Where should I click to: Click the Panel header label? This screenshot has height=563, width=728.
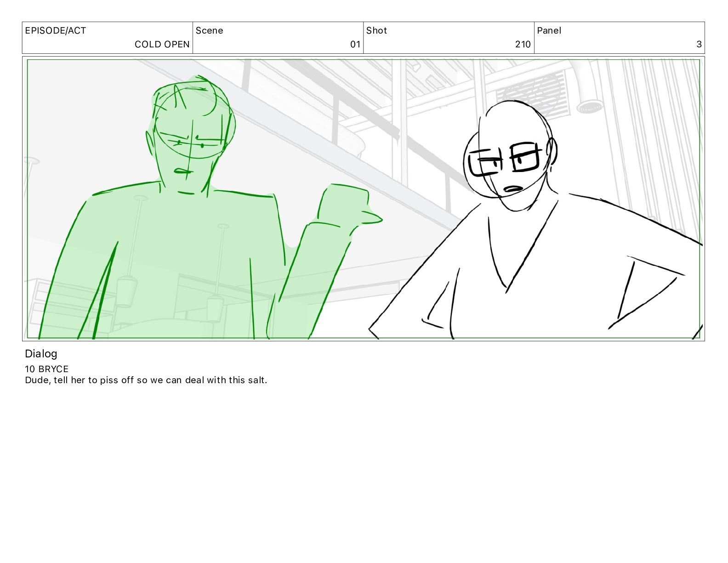point(549,31)
